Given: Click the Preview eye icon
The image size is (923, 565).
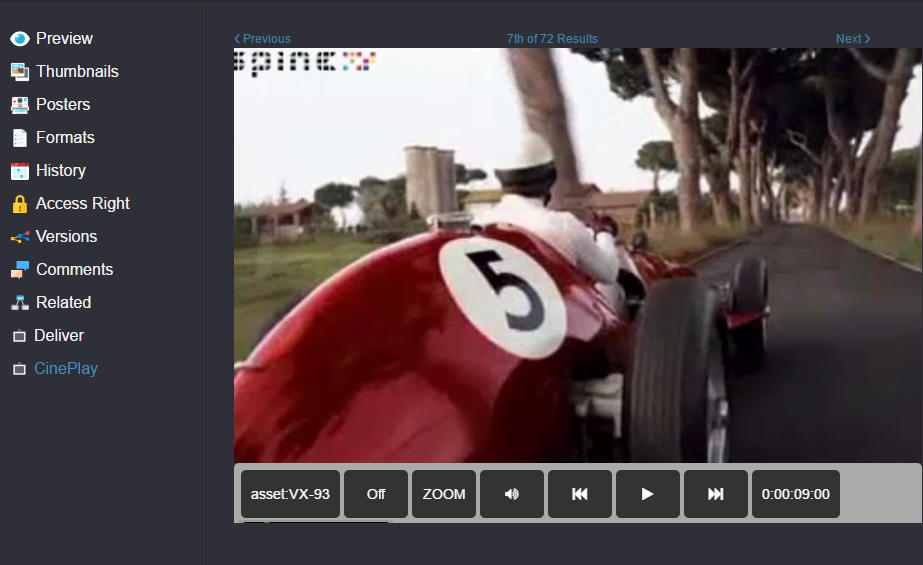Looking at the screenshot, I should 19,39.
